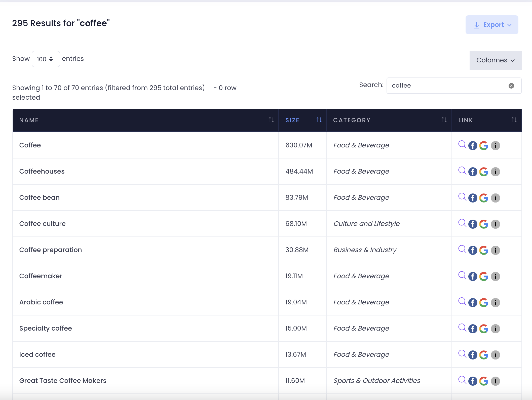
Task: Expand the Colonnes column selector
Action: click(x=495, y=60)
